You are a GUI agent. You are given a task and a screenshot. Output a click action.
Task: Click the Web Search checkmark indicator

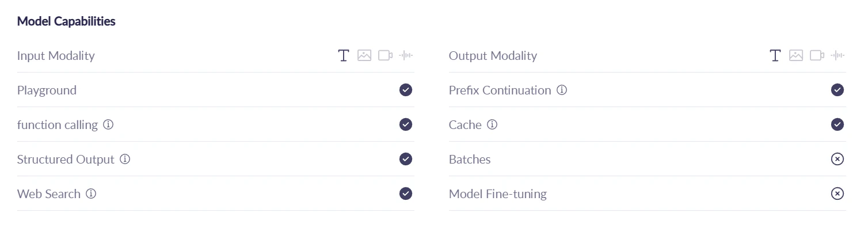(x=406, y=194)
